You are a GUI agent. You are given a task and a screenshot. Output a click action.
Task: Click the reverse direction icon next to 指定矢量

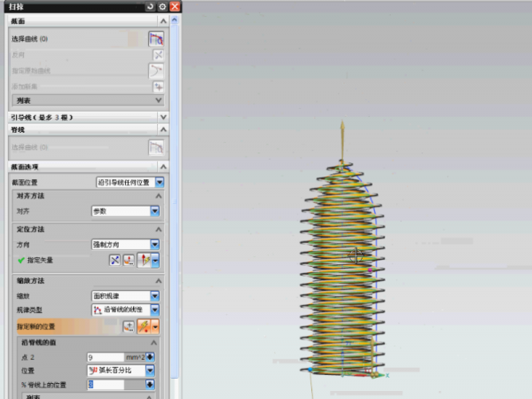(x=115, y=260)
